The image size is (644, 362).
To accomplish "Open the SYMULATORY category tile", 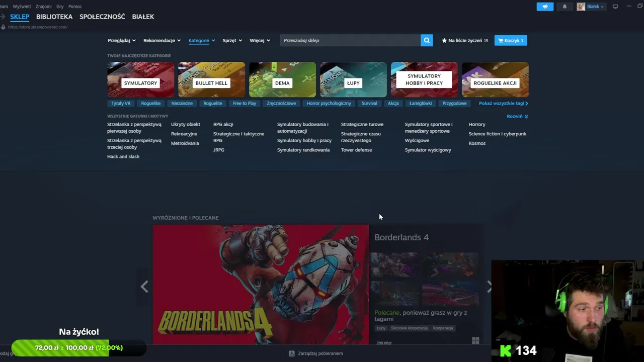I will [140, 79].
